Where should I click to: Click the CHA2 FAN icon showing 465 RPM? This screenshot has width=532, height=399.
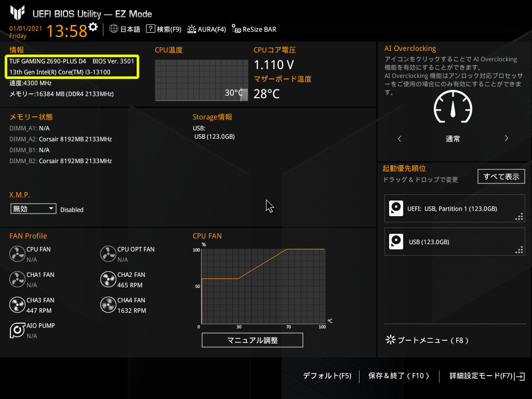(x=108, y=278)
